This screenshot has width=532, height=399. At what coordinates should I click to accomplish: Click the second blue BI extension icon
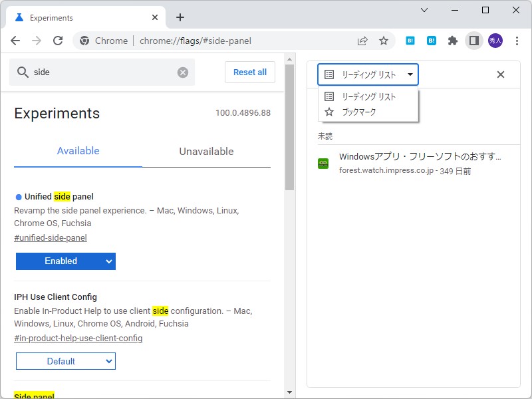(x=431, y=41)
